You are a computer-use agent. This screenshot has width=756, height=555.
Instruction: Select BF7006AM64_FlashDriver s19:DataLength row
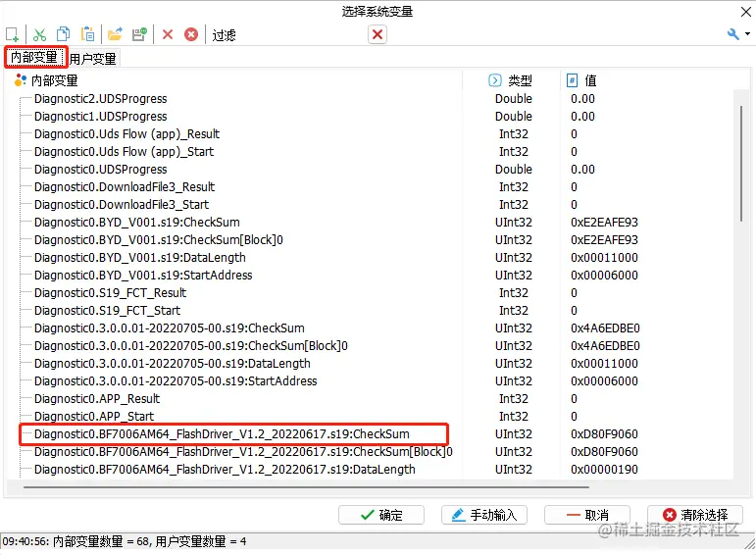tap(225, 470)
